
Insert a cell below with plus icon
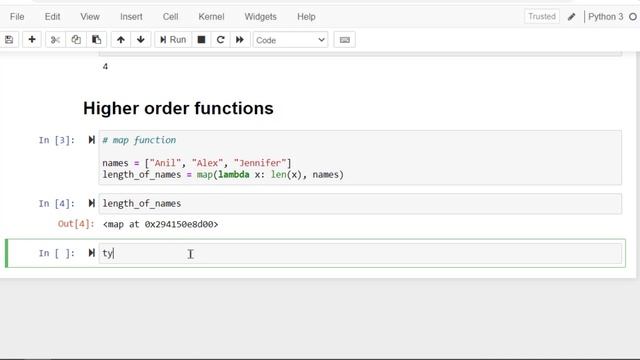[x=32, y=40]
